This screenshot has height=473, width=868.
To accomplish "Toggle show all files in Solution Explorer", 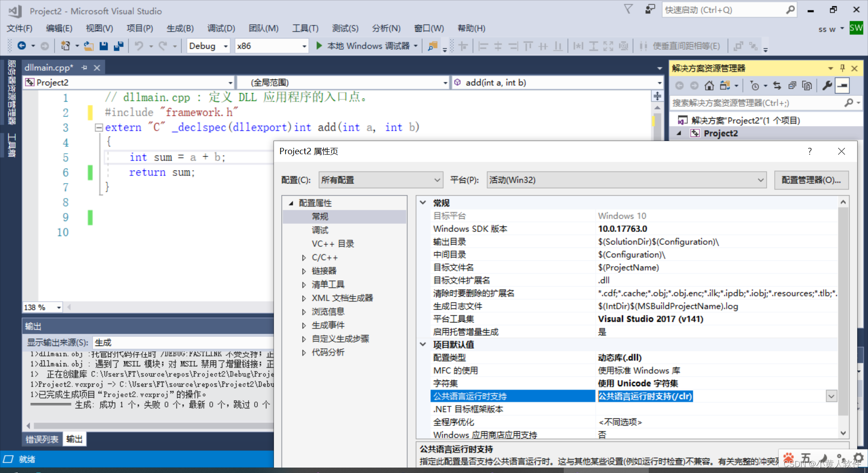I will 807,85.
